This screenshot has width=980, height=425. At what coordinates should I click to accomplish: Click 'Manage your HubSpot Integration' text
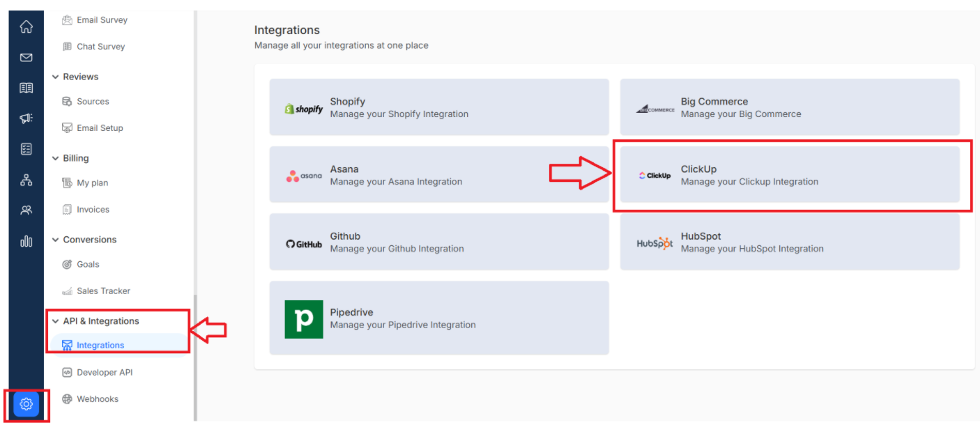[752, 249]
